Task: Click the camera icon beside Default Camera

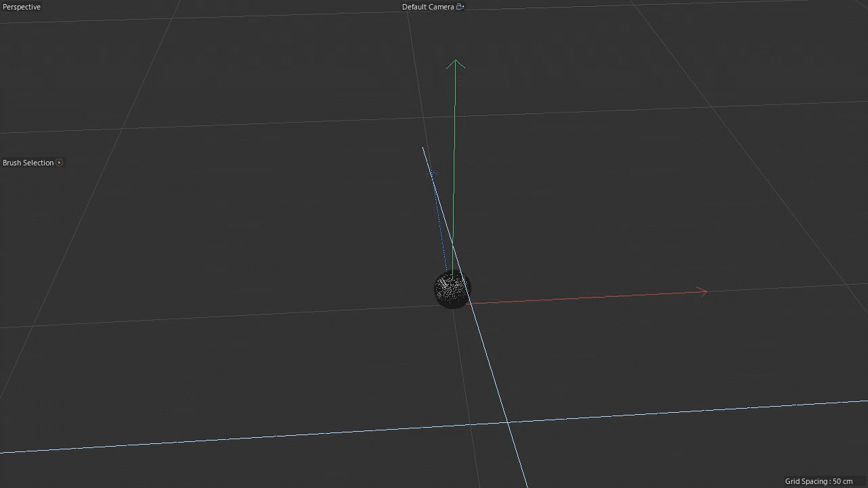Action: point(460,7)
